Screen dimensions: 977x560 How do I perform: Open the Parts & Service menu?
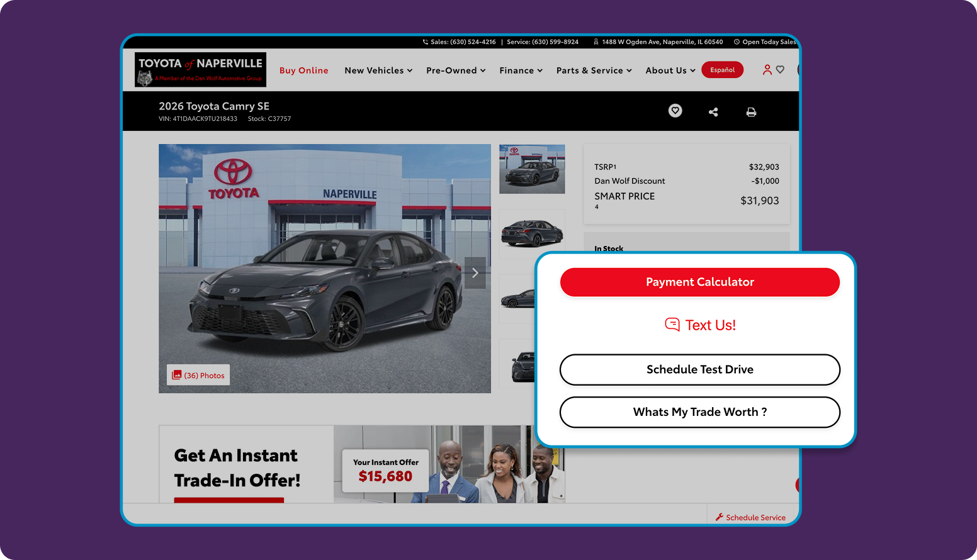594,70
